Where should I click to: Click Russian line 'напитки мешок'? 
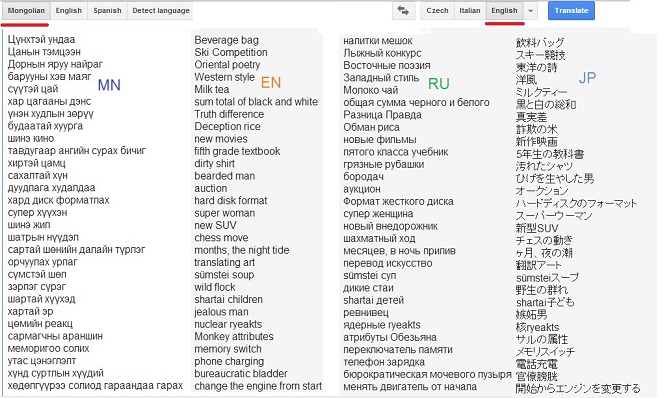378,41
